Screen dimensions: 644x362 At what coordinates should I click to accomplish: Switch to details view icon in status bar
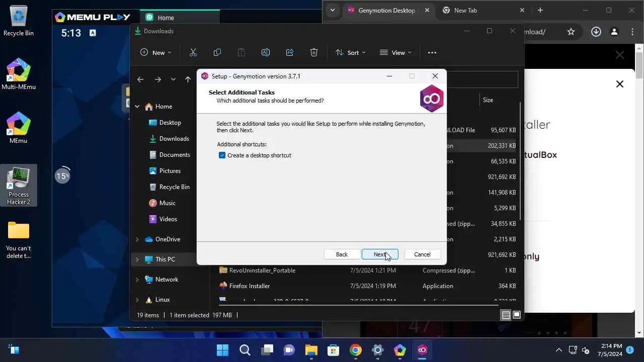[506, 315]
